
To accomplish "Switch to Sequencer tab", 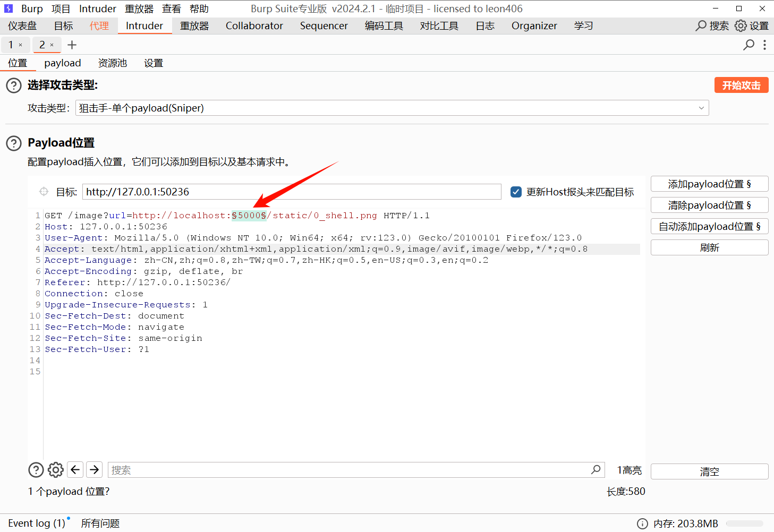I will [x=324, y=25].
